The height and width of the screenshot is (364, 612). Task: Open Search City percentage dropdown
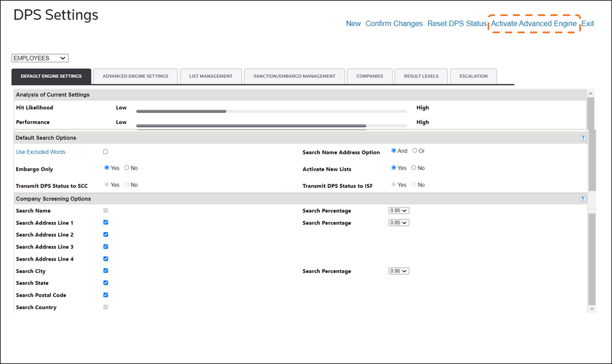(x=399, y=271)
